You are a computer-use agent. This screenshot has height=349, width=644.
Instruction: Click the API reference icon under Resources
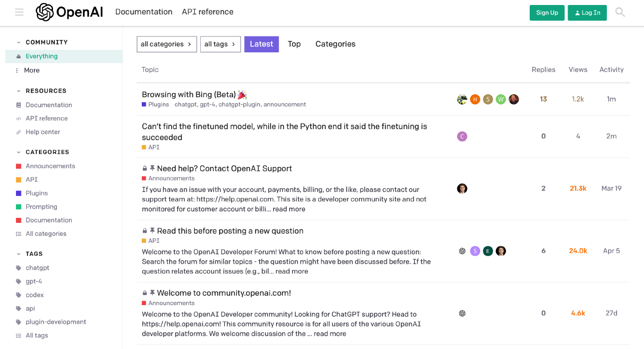(17, 118)
